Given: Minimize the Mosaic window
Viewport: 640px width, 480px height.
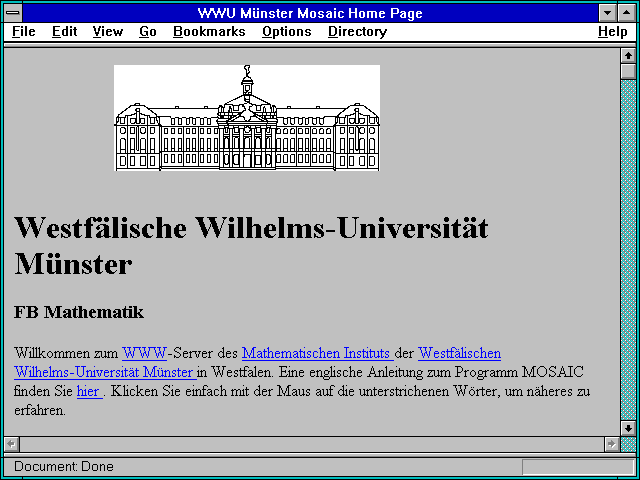Looking at the screenshot, I should point(608,13).
